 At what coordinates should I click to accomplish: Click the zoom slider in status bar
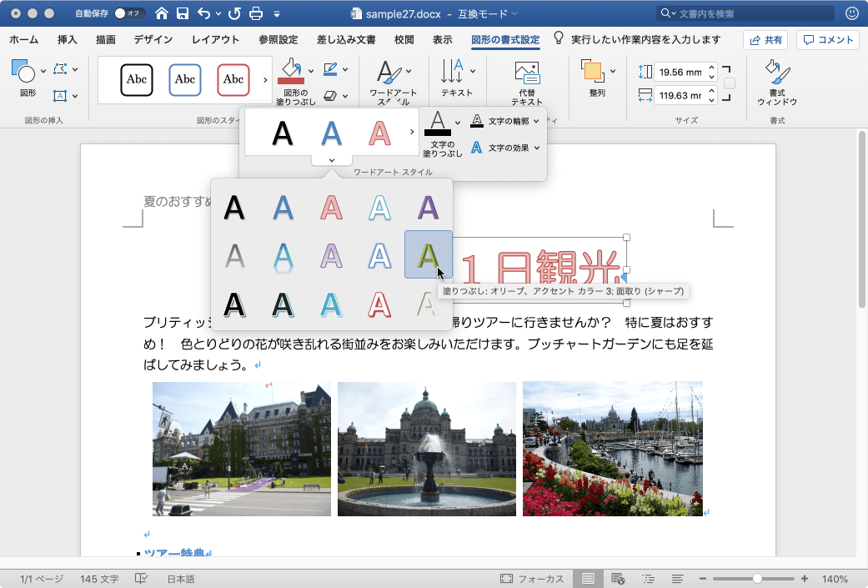(757, 579)
